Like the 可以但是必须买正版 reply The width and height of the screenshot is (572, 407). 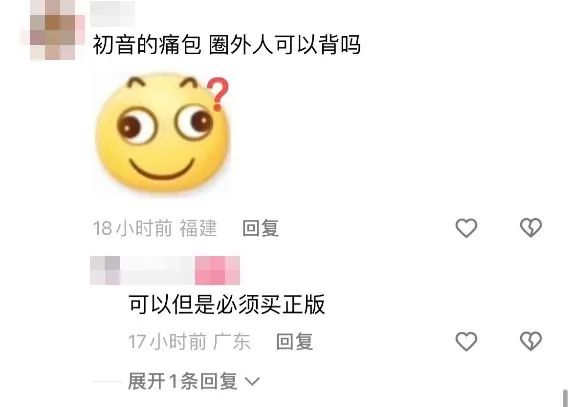(466, 341)
